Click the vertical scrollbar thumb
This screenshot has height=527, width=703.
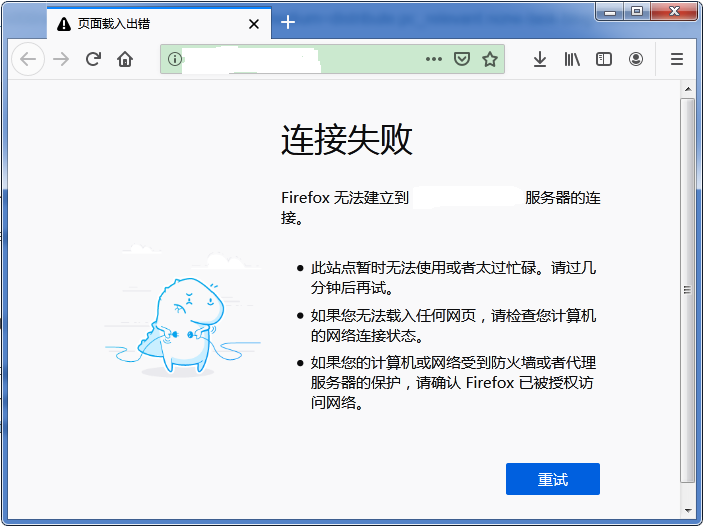[x=687, y=290]
